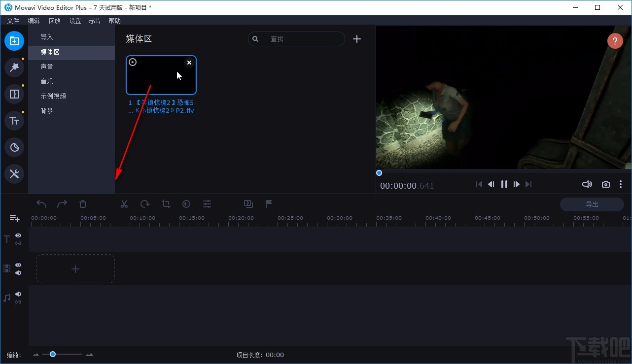This screenshot has width=632, height=364.
Task: Add a marker with the flag icon
Action: pos(269,204)
